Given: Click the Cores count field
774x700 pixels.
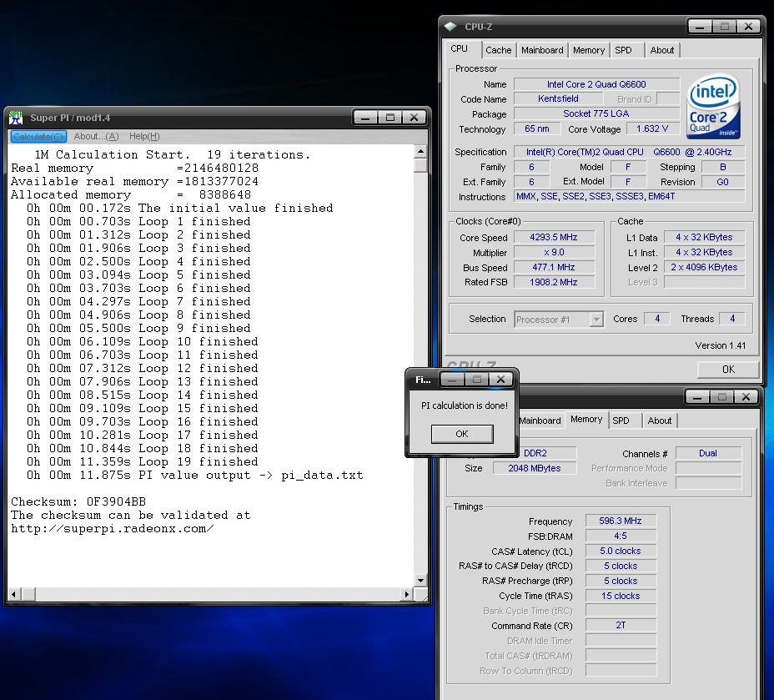Looking at the screenshot, I should [657, 319].
